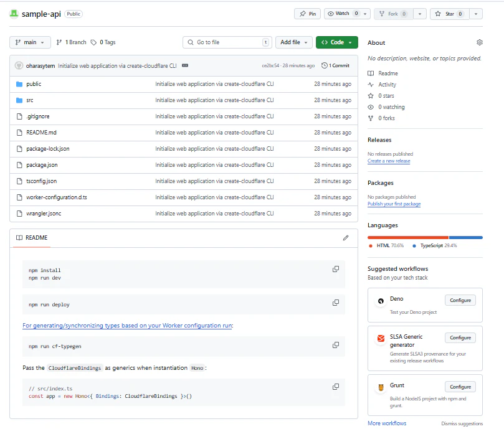The width and height of the screenshot is (504, 434).
Task: Click the Deno workflow logo icon
Action: [x=381, y=301]
